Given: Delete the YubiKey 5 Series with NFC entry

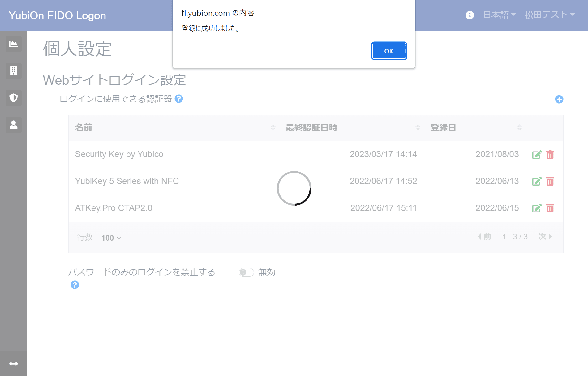Looking at the screenshot, I should pos(550,181).
